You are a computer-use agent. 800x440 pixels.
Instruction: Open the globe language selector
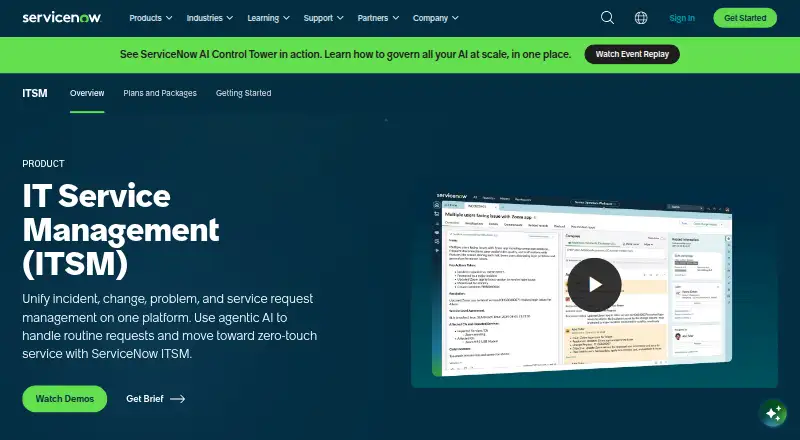point(641,18)
